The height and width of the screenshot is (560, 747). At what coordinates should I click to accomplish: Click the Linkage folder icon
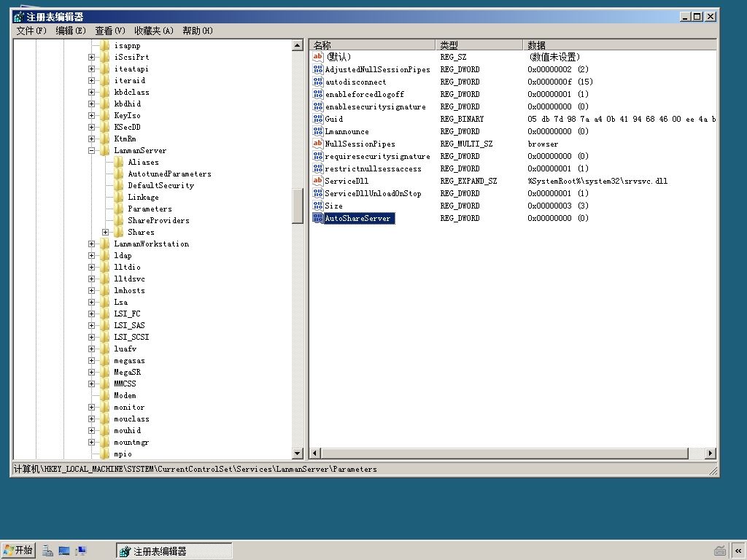119,197
